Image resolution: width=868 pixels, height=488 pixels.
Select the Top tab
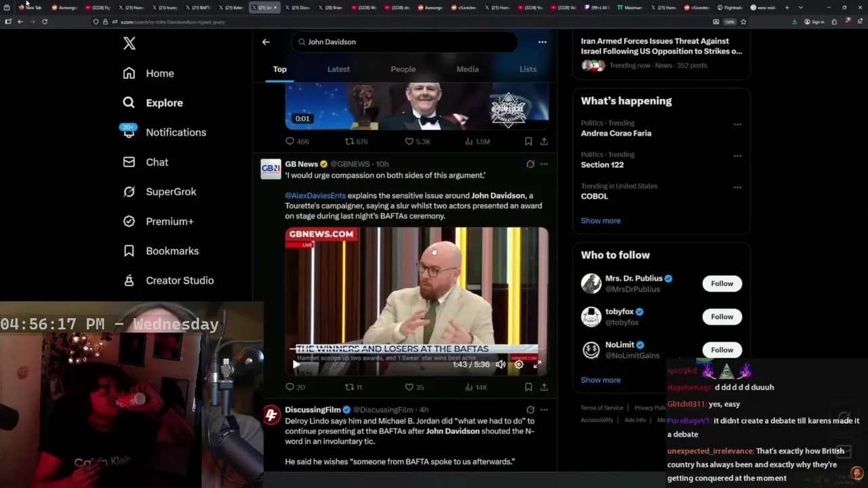(279, 69)
